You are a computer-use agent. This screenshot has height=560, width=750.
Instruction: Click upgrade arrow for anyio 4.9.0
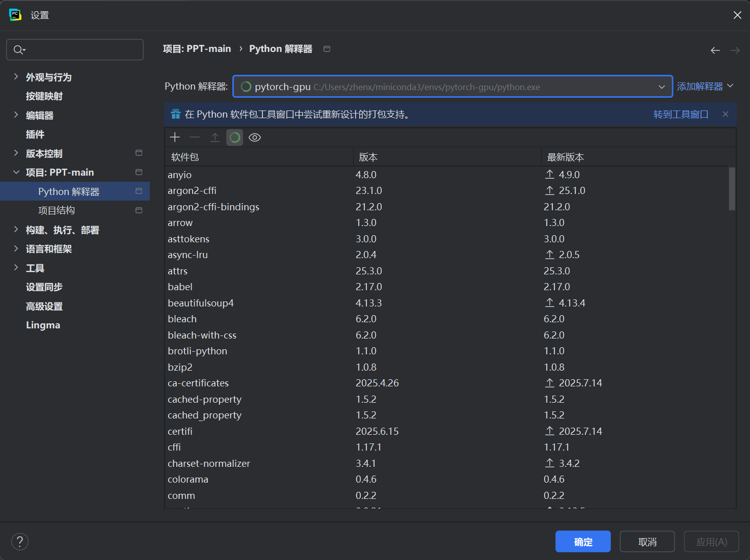tap(550, 174)
